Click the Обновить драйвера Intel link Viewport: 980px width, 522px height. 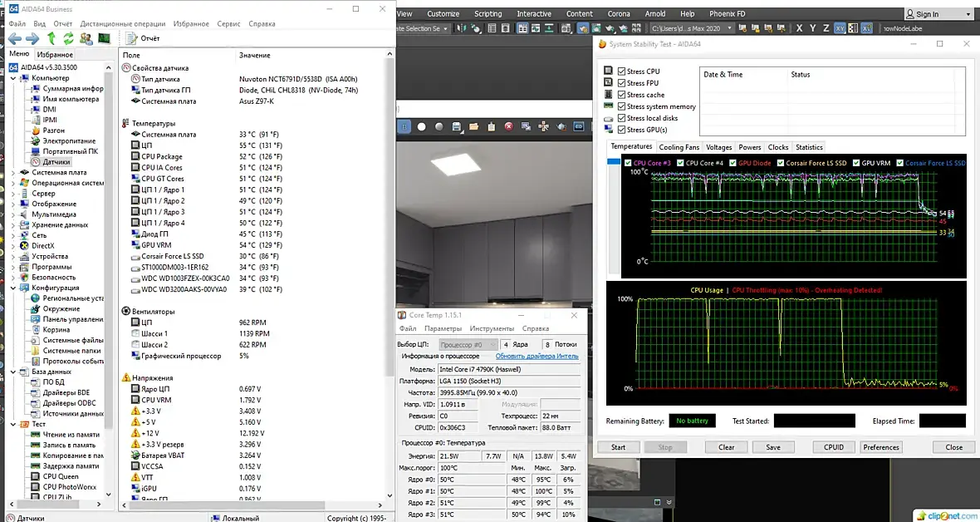tap(537, 357)
